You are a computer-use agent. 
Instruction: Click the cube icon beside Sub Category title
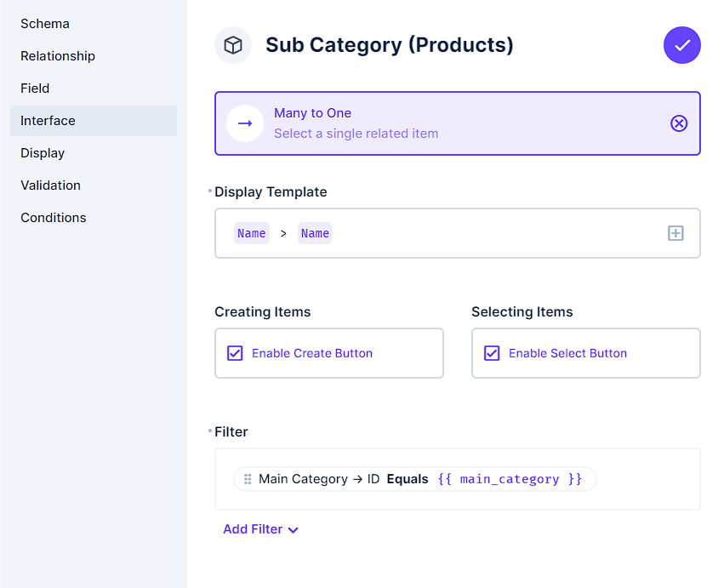tap(233, 45)
